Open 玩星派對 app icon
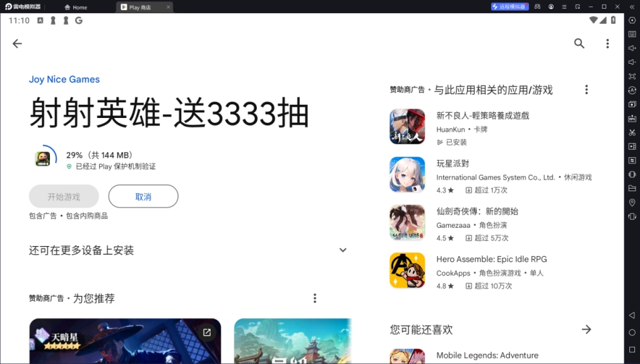The width and height of the screenshot is (640, 364). point(407,174)
